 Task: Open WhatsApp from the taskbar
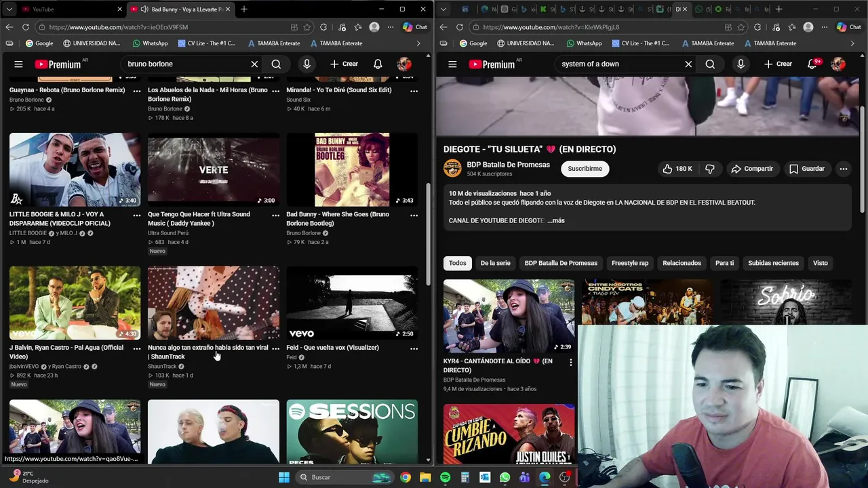pos(505,477)
